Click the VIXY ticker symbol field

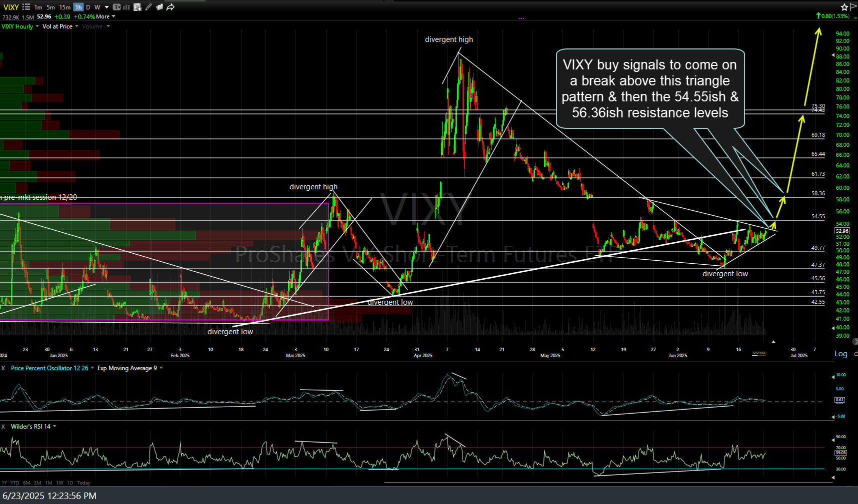(11, 7)
